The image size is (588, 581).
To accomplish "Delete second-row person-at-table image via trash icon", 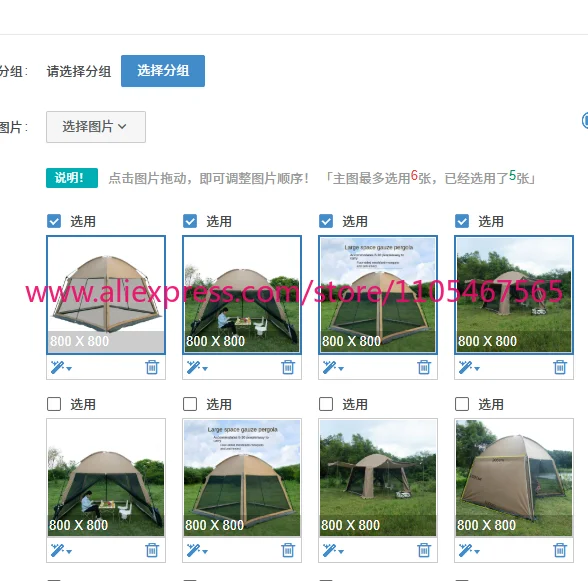I will (152, 550).
